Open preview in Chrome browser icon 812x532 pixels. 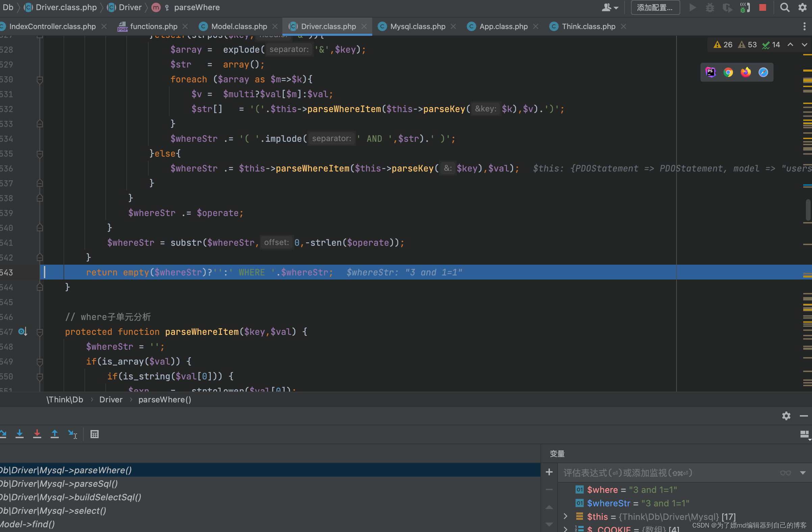[x=728, y=72]
